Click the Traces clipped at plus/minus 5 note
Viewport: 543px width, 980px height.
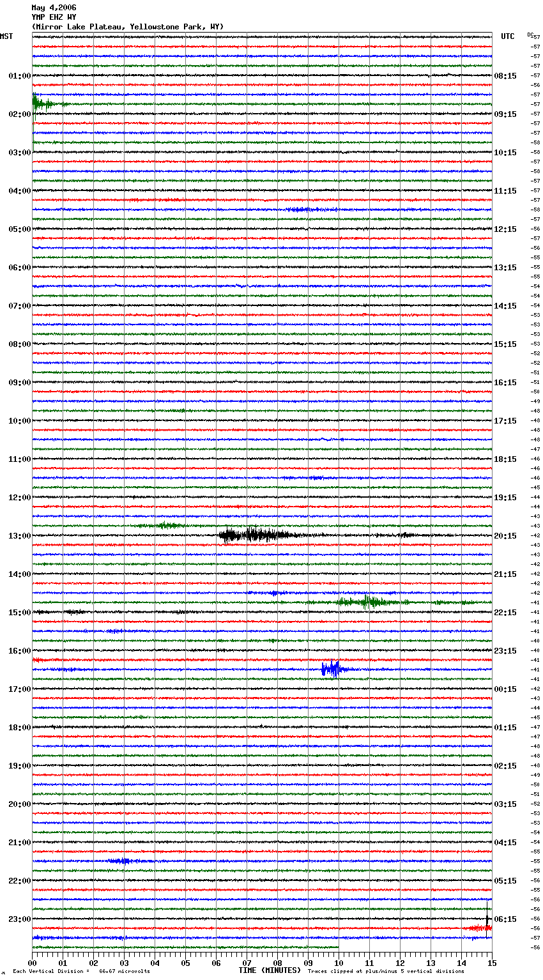pyautogui.click(x=386, y=971)
